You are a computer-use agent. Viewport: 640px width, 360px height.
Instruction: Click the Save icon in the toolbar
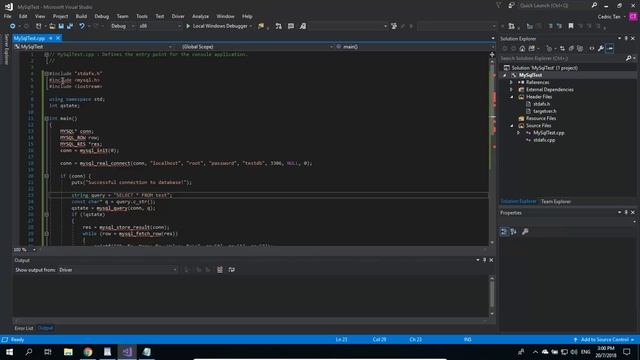(61, 26)
